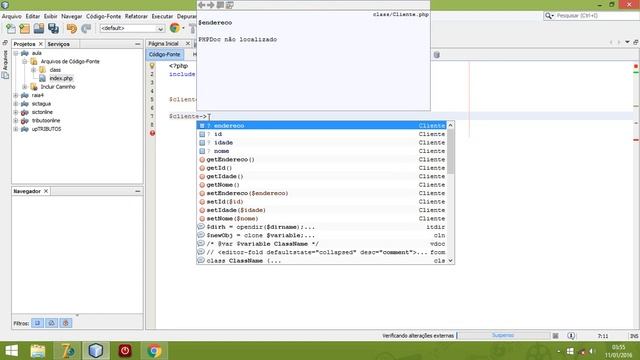Open the Editar menu

(x=33, y=16)
